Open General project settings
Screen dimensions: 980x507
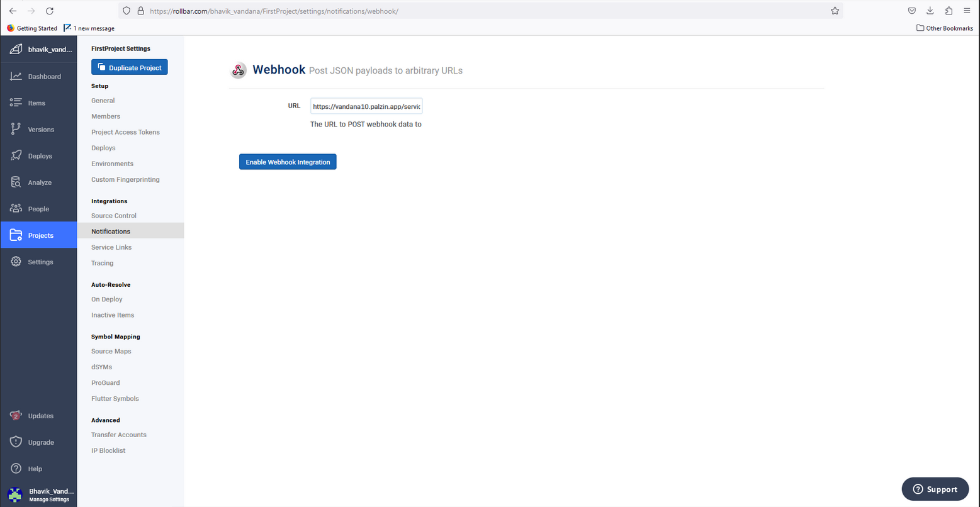(103, 101)
